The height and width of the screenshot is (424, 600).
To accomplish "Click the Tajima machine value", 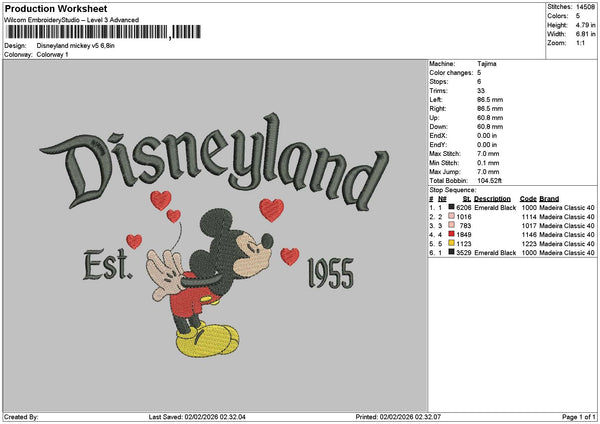I will pos(488,63).
